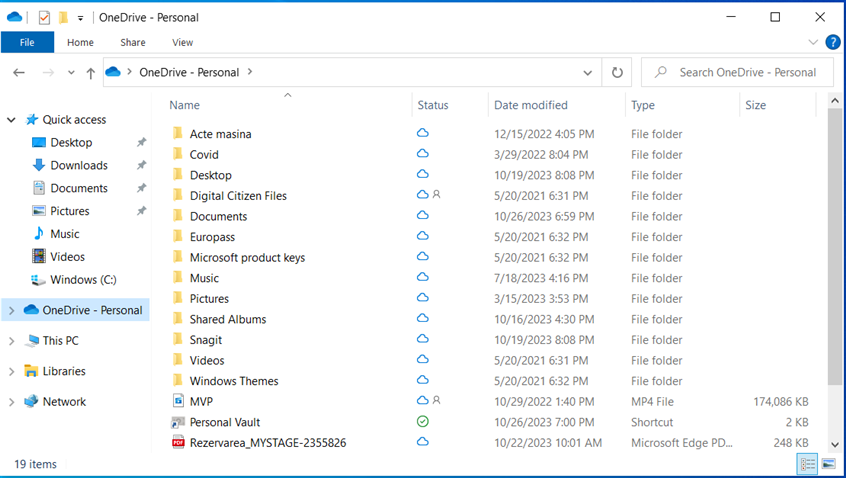This screenshot has height=478, width=846.
Task: Expand the OneDrive - Personal tree node
Action: pyautogui.click(x=11, y=310)
